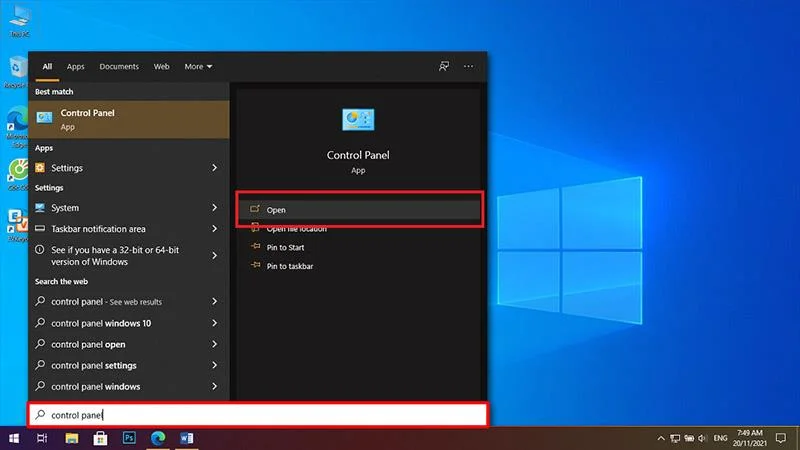Open This PC desktop icon

19,20
